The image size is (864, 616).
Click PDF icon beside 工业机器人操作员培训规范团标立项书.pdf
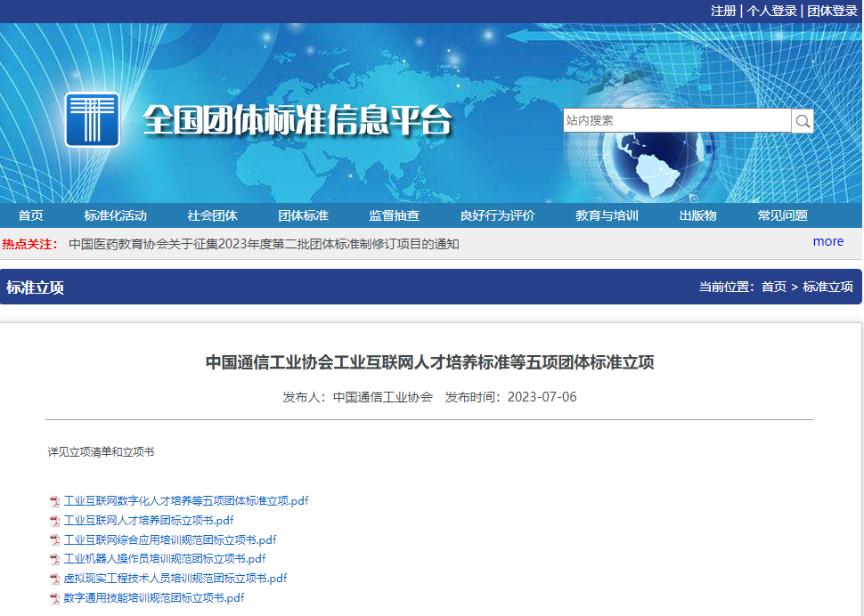(54, 559)
